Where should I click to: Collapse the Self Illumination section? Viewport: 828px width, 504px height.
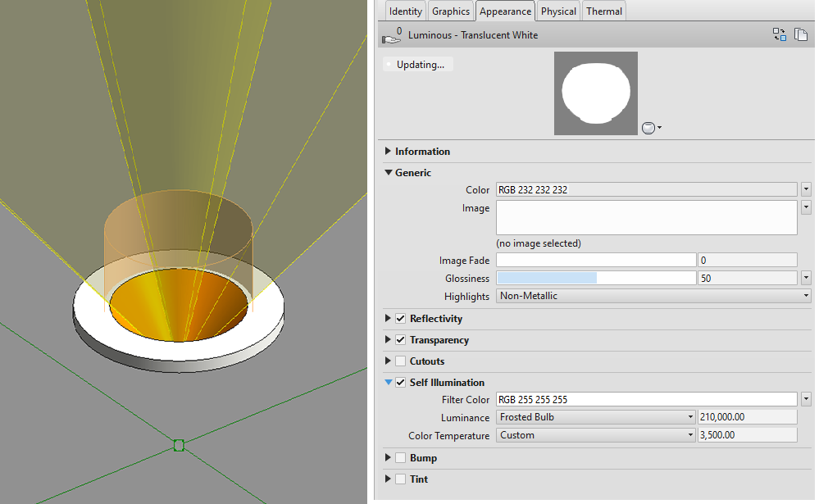389,382
